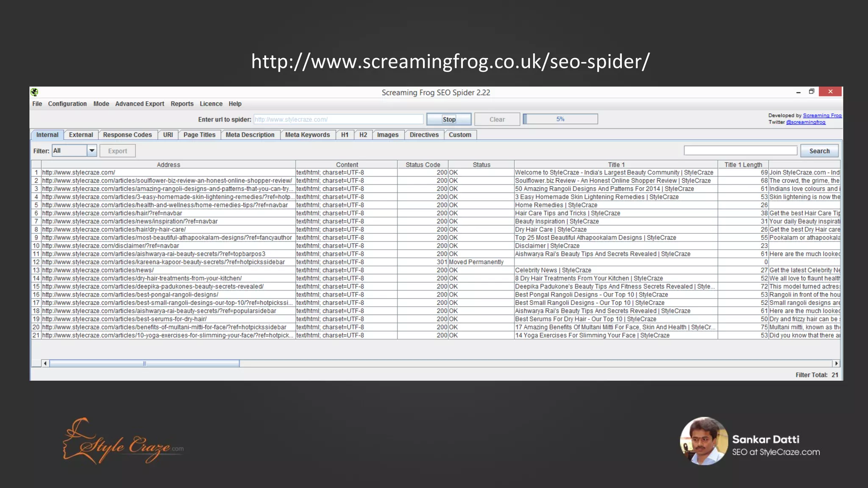The height and width of the screenshot is (488, 868).
Task: Select the amazing-rangoli-designs address row
Action: click(168, 189)
